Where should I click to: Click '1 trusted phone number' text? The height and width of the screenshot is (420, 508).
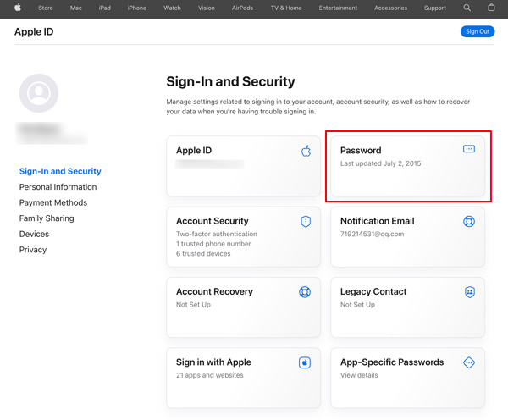point(213,244)
